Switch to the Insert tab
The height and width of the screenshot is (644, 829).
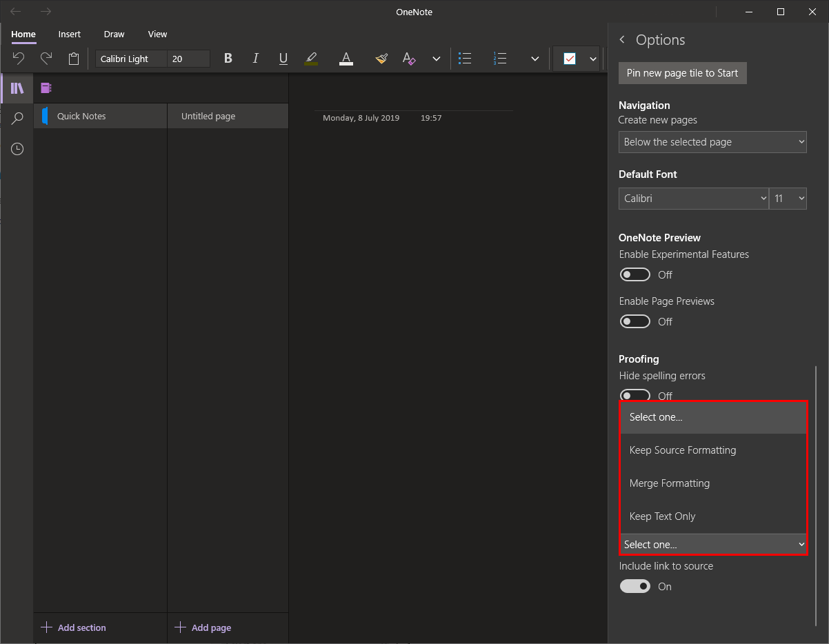69,34
